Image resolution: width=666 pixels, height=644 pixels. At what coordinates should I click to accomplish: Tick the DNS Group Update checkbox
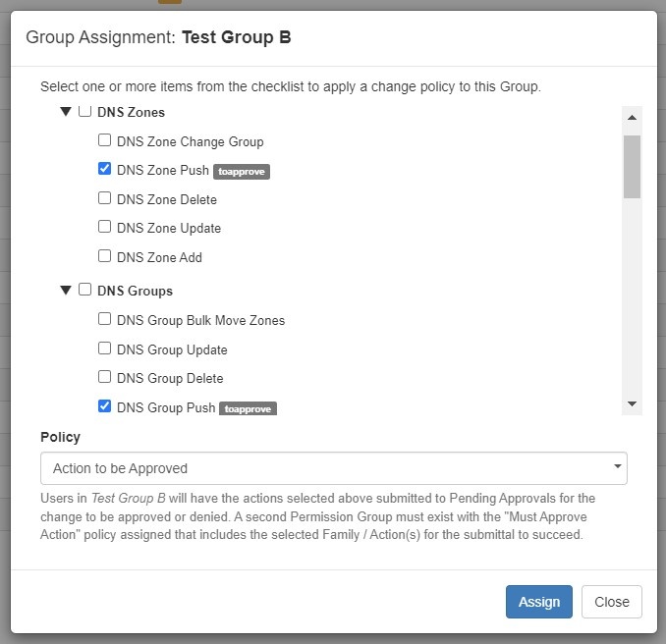pyautogui.click(x=105, y=349)
